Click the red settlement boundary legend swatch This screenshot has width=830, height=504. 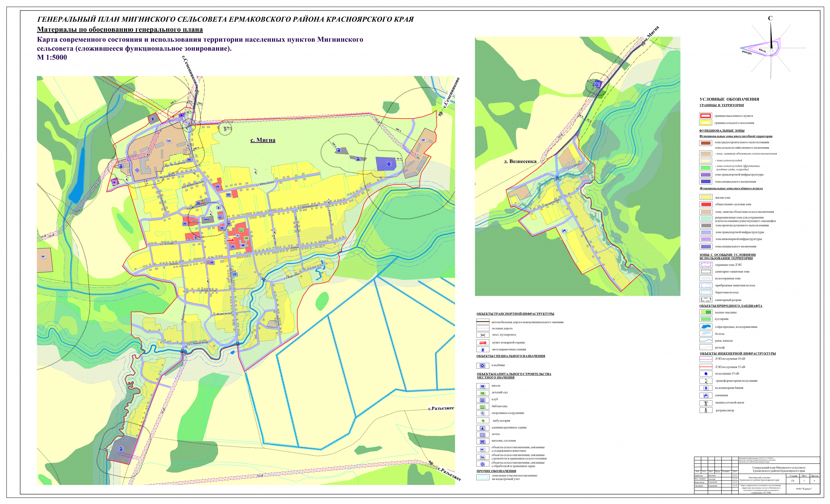705,116
